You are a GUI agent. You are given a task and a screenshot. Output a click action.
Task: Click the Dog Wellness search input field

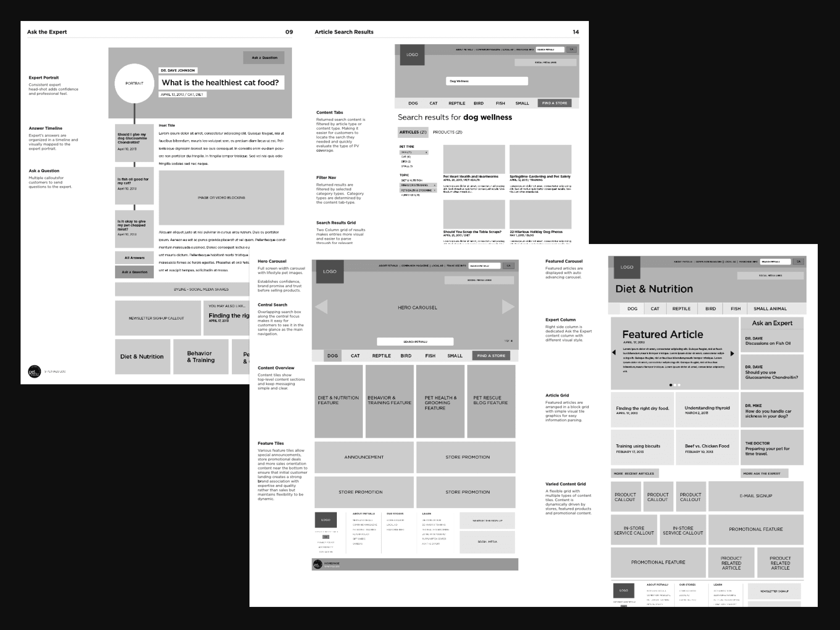pyautogui.click(x=487, y=79)
